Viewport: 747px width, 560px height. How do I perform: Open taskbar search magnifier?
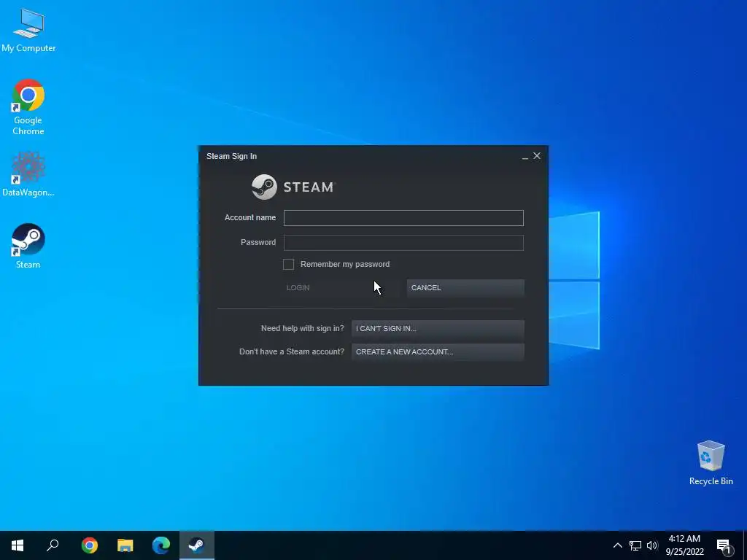(53, 545)
